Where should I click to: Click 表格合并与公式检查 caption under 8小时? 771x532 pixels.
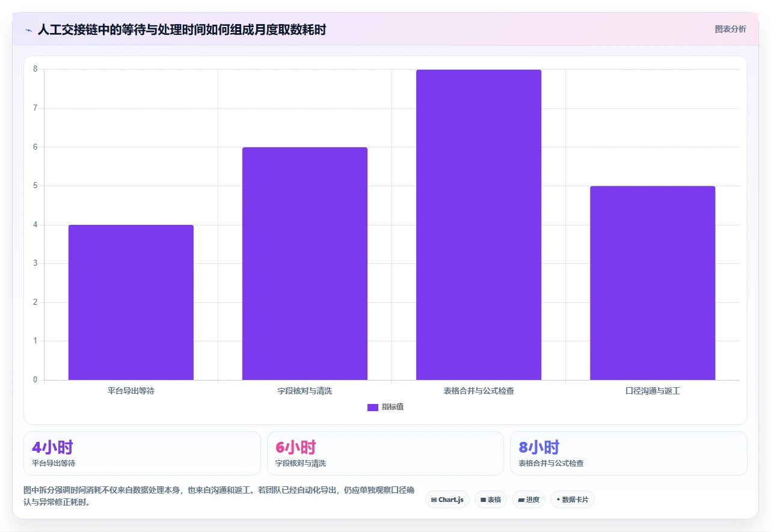(x=551, y=463)
